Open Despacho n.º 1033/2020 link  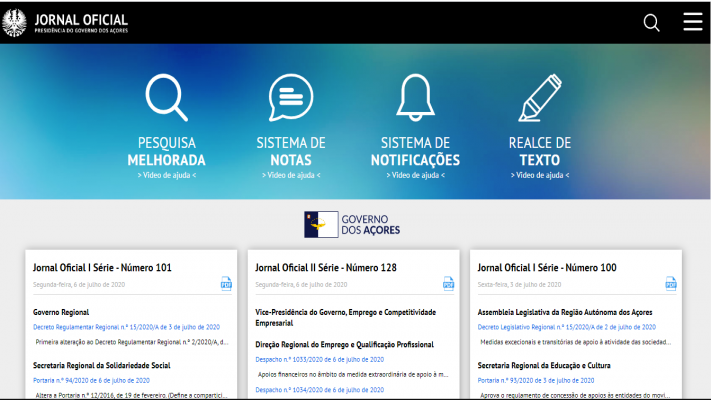pos(319,359)
